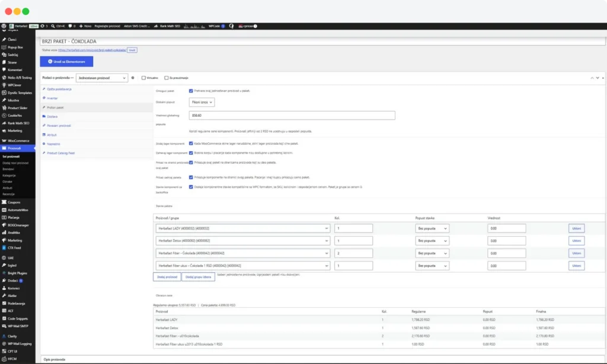Open Product Slider in sidebar

[x=18, y=108]
